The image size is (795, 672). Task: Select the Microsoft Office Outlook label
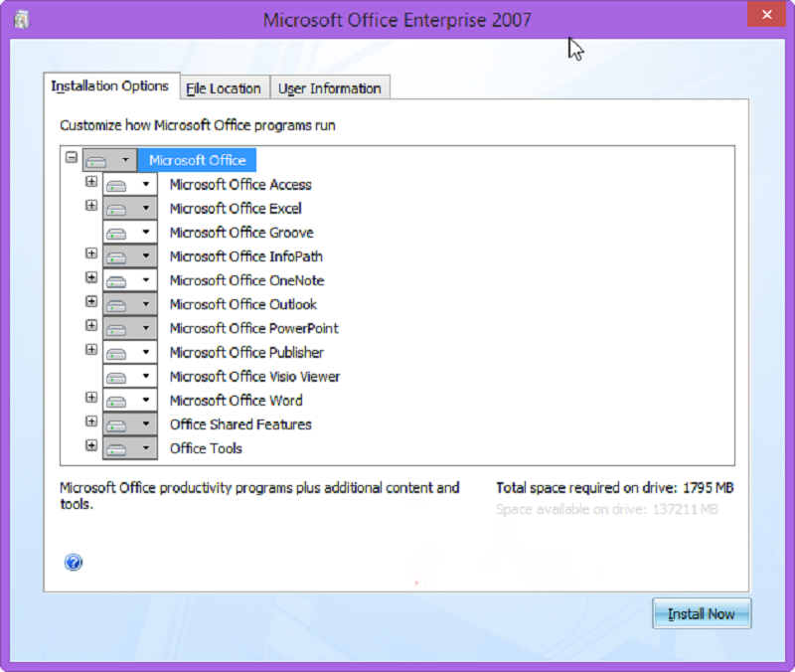tap(243, 304)
